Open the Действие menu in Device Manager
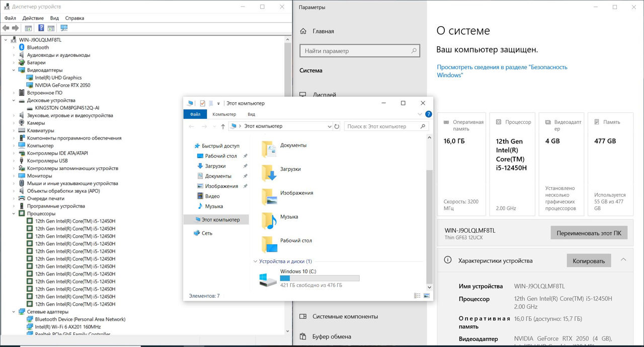Viewport: 644px width, 347px height. [33, 18]
